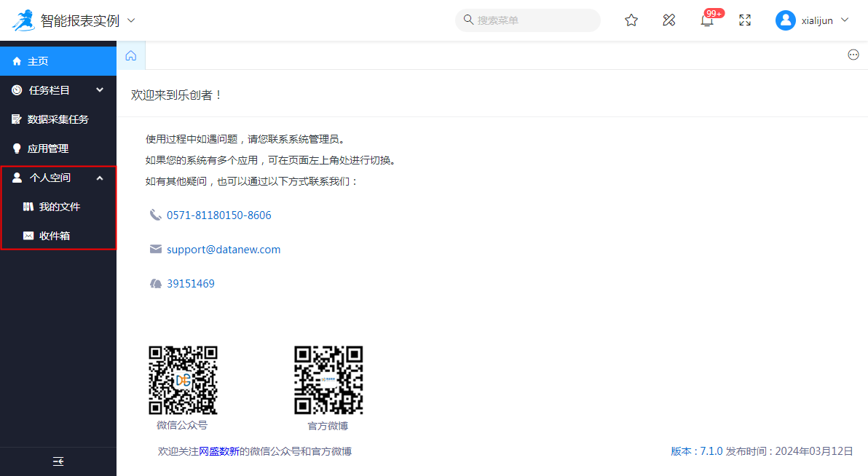
Task: Expand the 智能报表实例 application switcher
Action: 131,20
